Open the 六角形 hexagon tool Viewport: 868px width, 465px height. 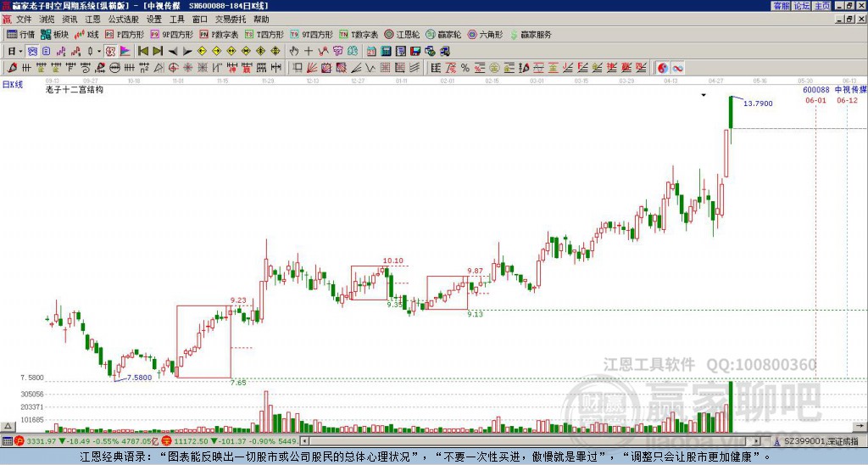click(485, 34)
